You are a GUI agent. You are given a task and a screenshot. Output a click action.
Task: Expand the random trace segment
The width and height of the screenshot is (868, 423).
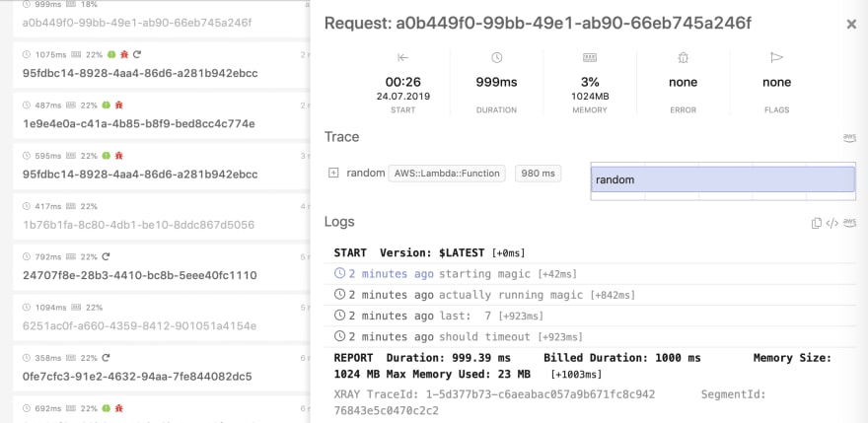333,174
